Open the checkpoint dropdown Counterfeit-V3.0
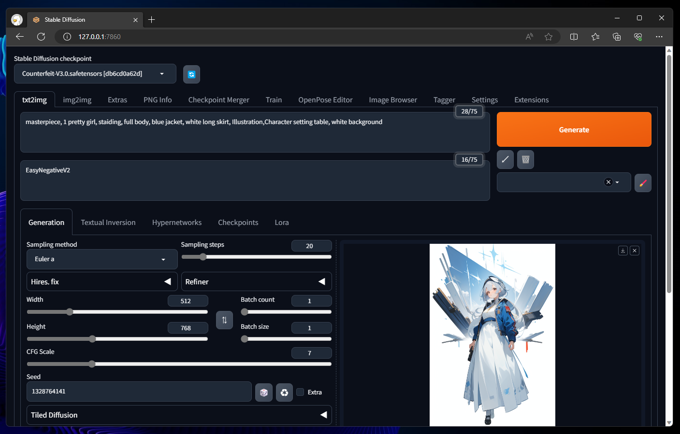 95,74
